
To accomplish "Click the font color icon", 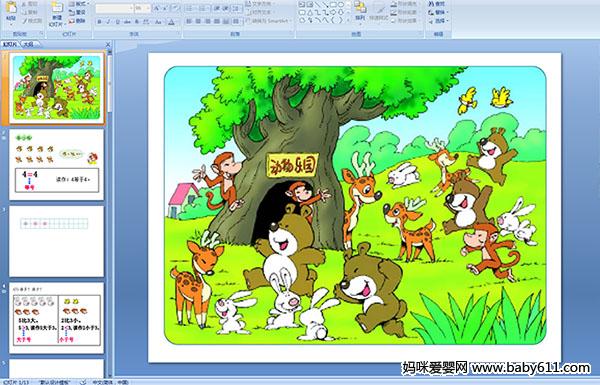I will [171, 22].
